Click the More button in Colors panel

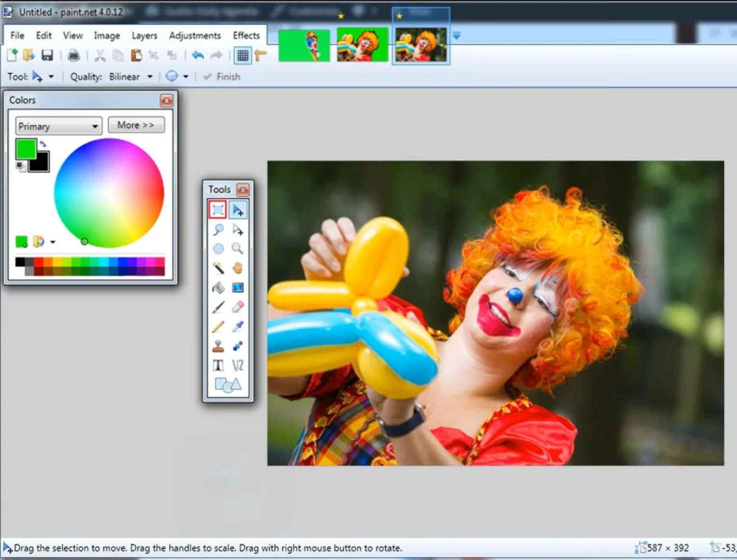[136, 125]
